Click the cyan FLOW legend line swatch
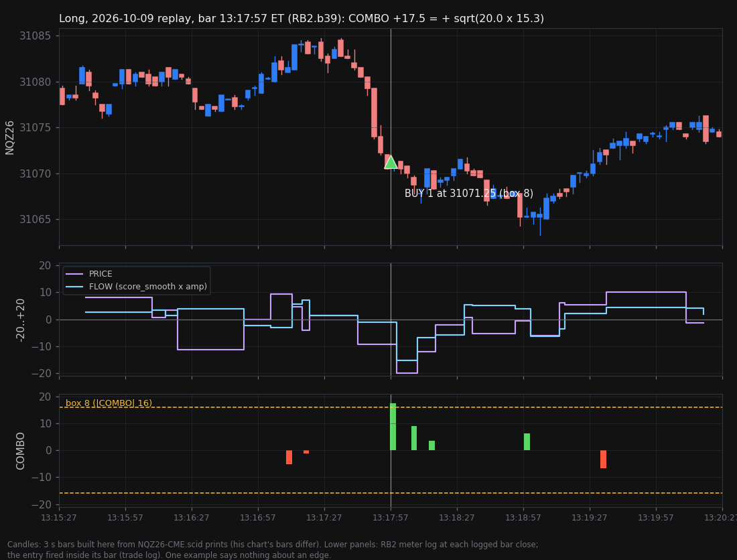The width and height of the screenshot is (737, 560). pos(75,286)
